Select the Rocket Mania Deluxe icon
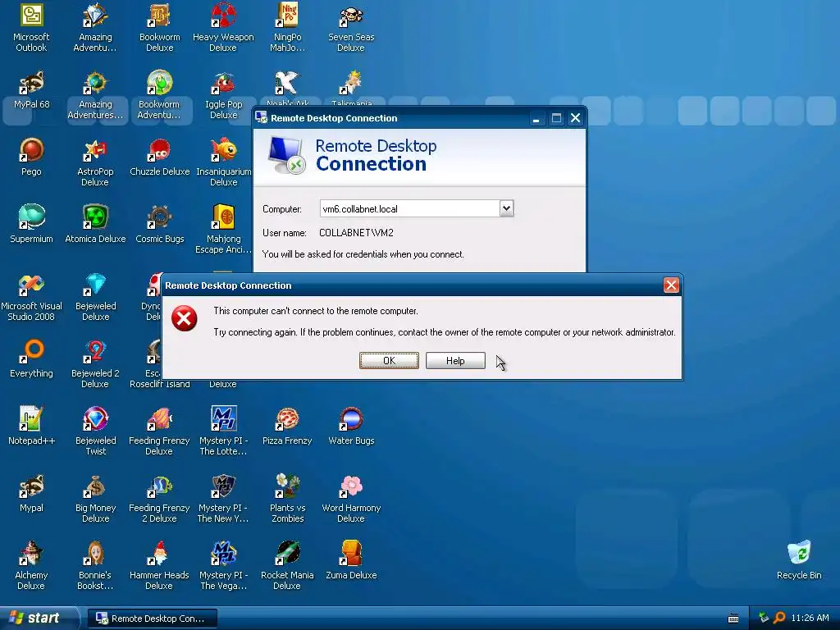840x630 pixels. click(x=287, y=566)
